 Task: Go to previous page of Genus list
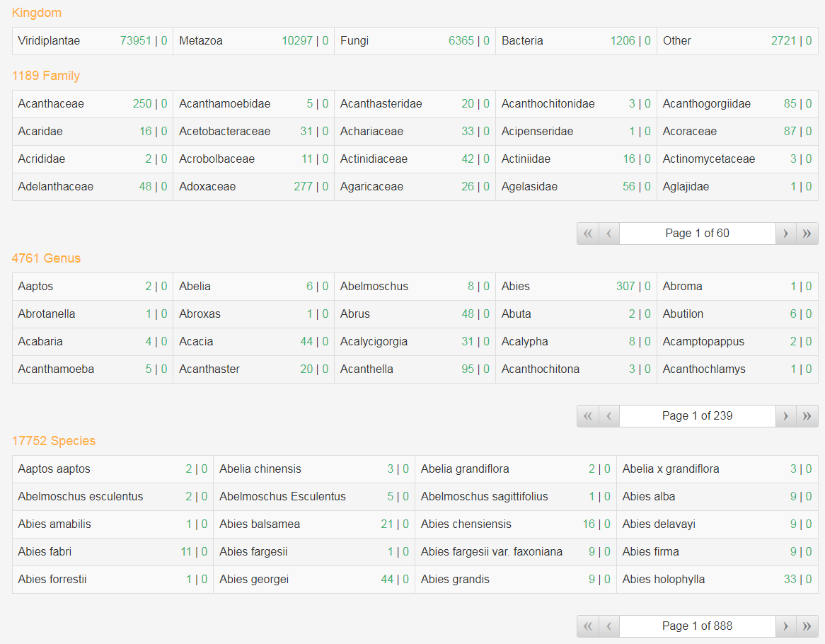click(608, 416)
